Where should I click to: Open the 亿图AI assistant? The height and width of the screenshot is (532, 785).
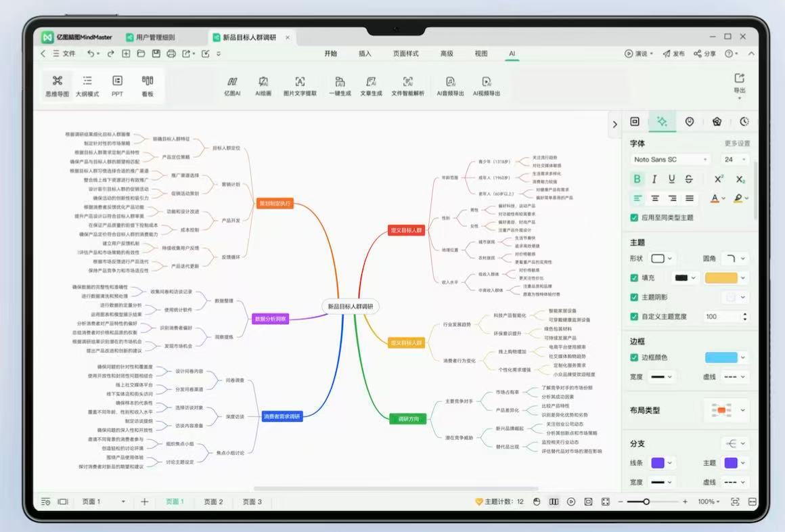coord(232,86)
